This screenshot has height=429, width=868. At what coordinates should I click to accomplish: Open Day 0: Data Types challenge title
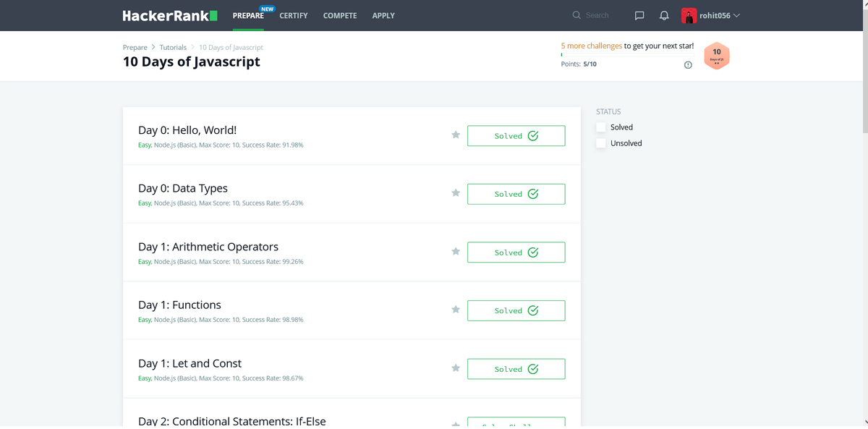183,188
